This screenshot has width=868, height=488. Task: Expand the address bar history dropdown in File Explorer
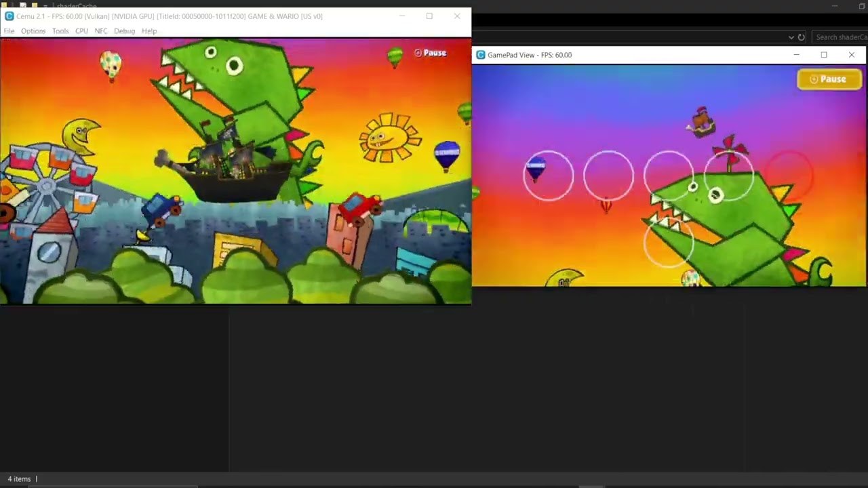click(x=791, y=37)
